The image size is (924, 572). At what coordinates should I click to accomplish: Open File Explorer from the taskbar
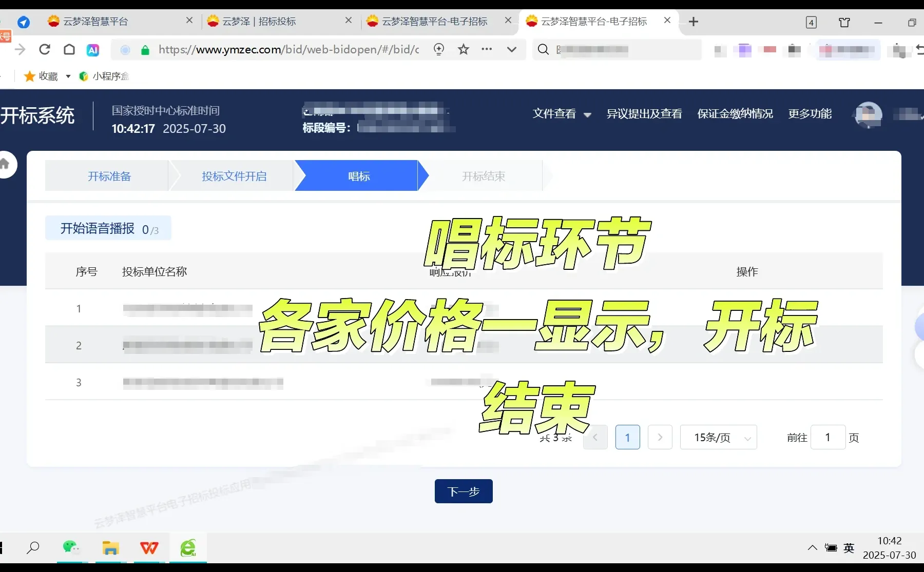click(110, 548)
